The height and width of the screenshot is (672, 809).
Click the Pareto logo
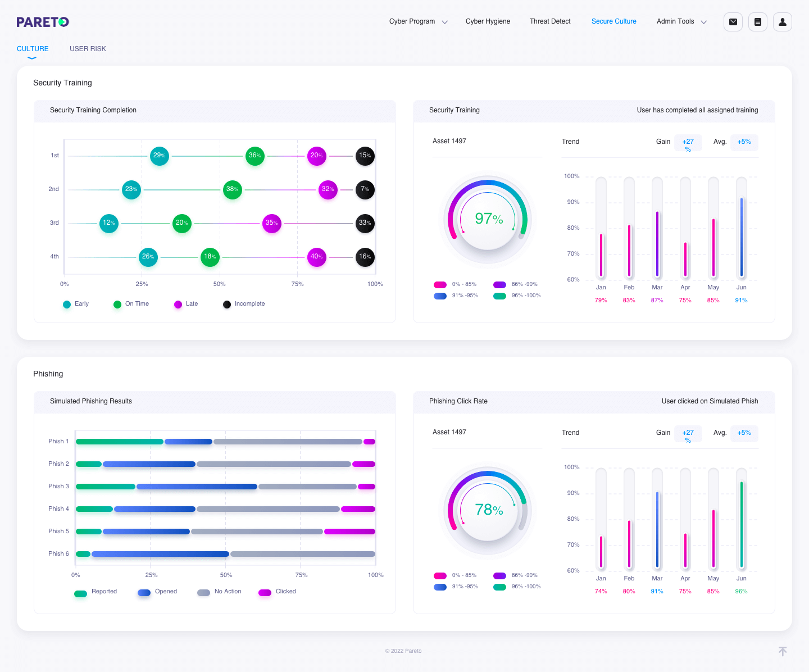(x=43, y=22)
